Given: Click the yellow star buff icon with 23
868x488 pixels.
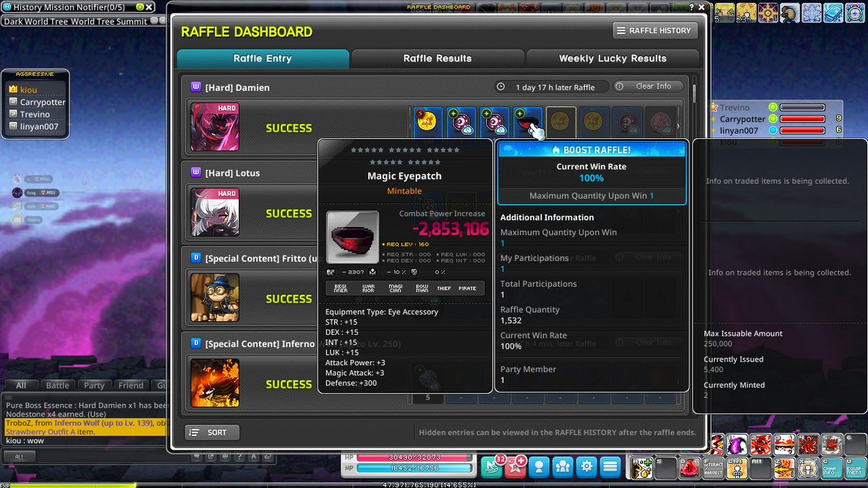Looking at the screenshot, I should [746, 12].
